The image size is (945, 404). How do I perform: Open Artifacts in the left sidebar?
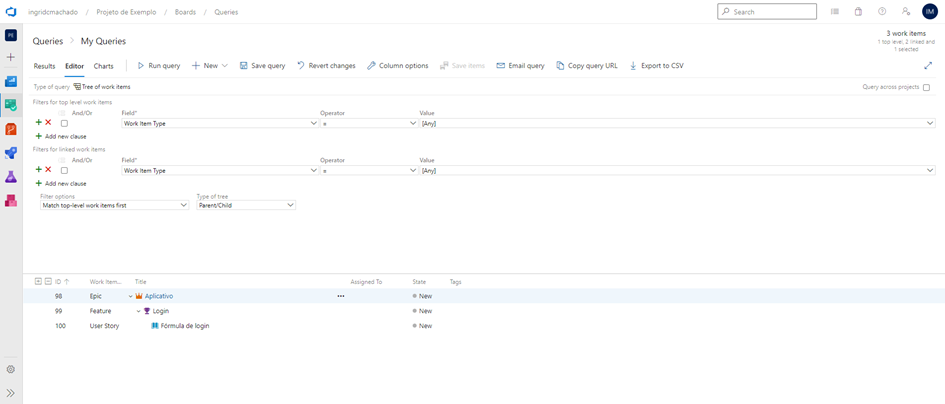pyautogui.click(x=11, y=201)
